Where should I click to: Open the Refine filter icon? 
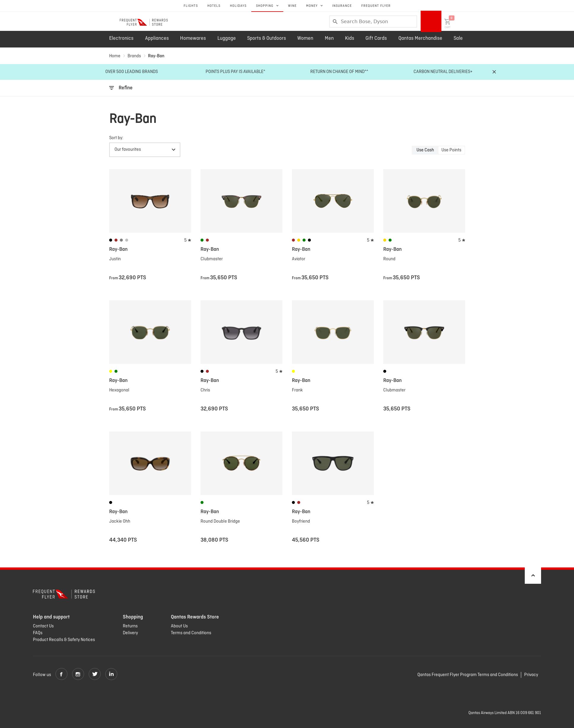pyautogui.click(x=112, y=88)
